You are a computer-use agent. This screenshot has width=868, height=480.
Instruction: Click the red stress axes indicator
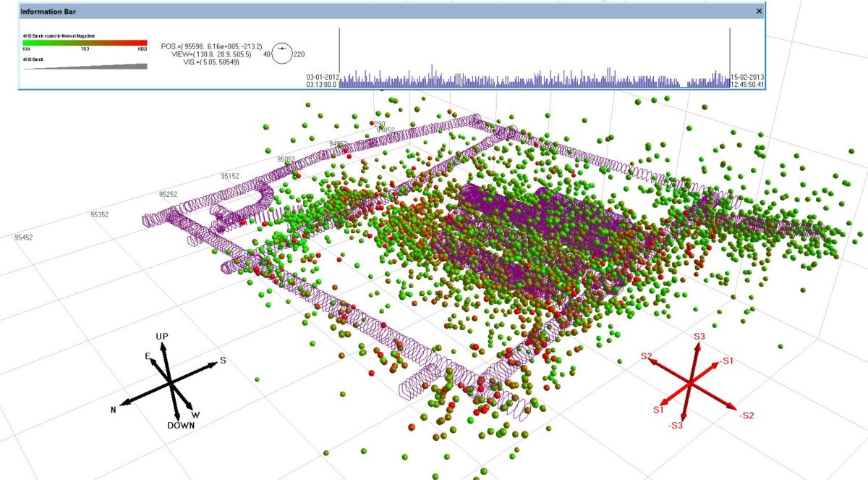point(691,381)
